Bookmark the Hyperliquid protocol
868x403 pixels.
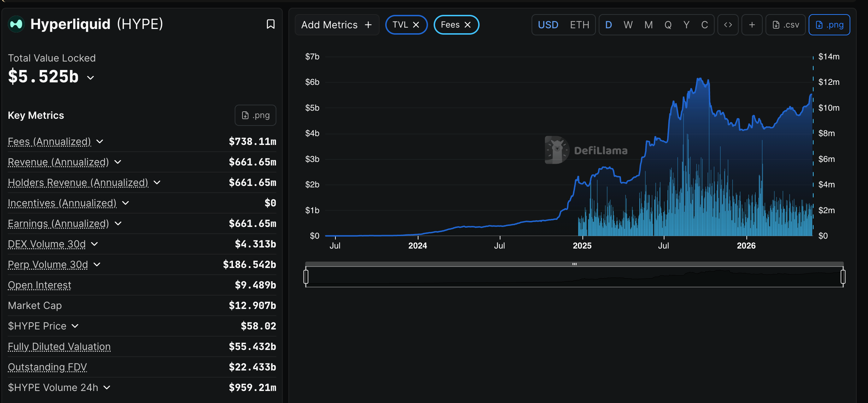pyautogui.click(x=270, y=24)
